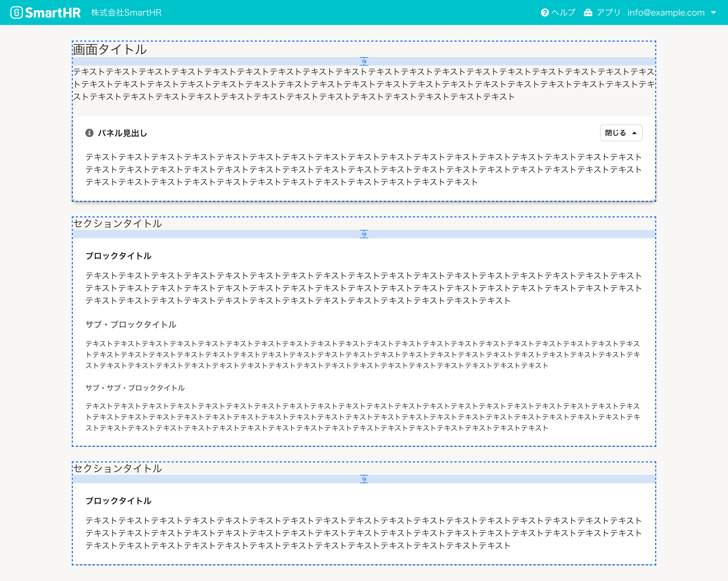
Task: Open the info@example.com account dropdown
Action: [666, 12]
